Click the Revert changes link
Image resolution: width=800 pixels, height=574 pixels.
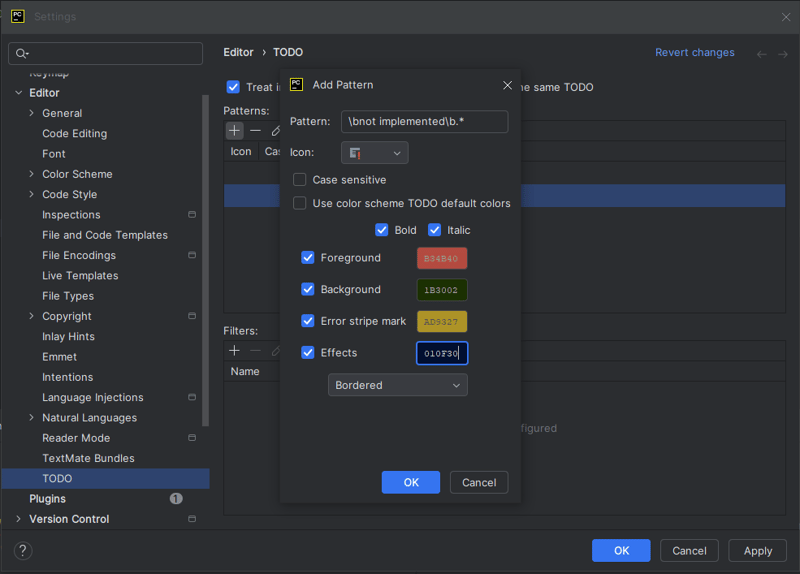coord(695,53)
